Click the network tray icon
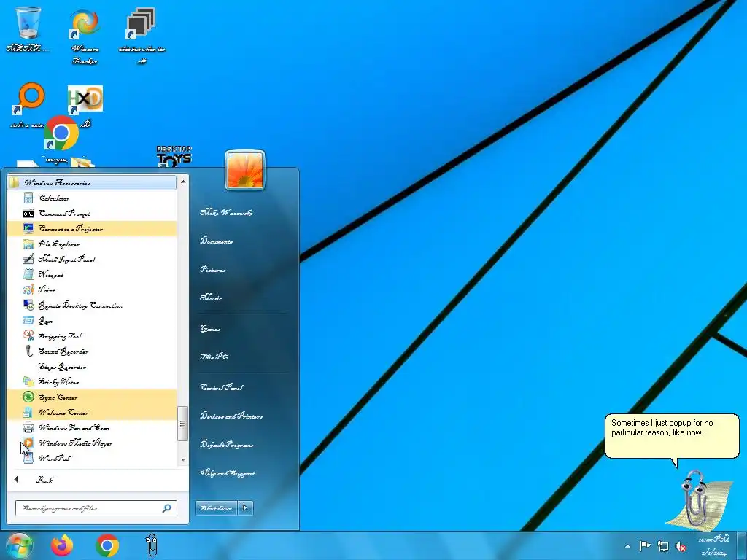The image size is (747, 560). (x=662, y=546)
